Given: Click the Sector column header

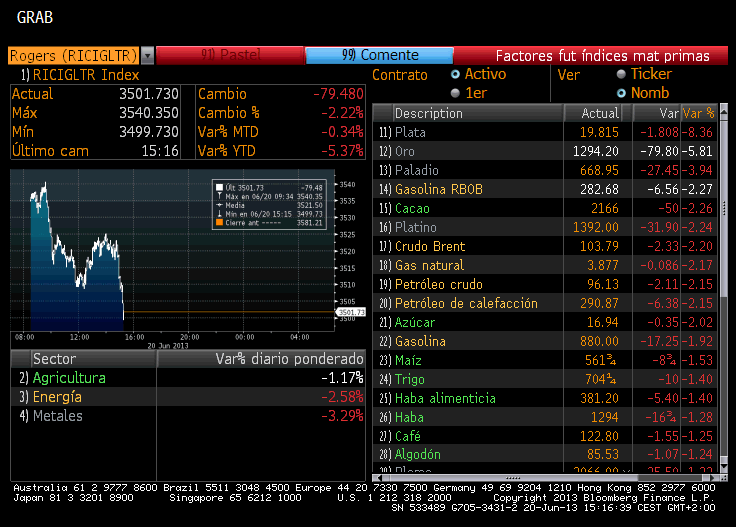Looking at the screenshot, I should (93, 359).
